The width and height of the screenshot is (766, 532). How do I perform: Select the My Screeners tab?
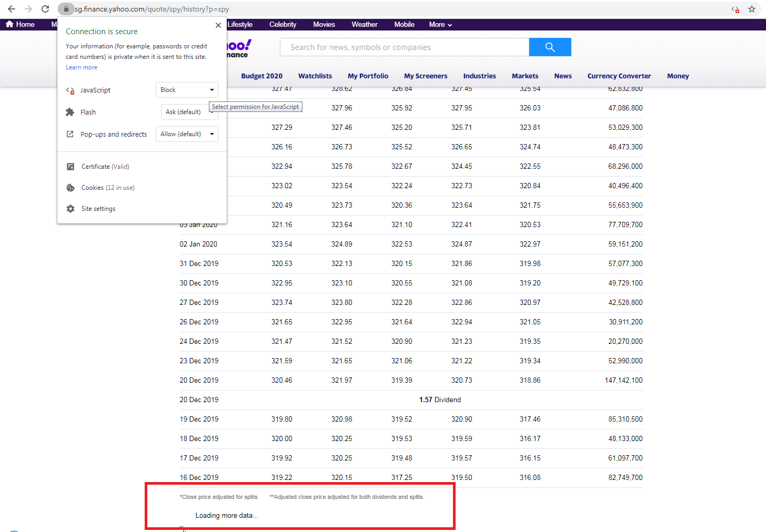[x=426, y=76]
